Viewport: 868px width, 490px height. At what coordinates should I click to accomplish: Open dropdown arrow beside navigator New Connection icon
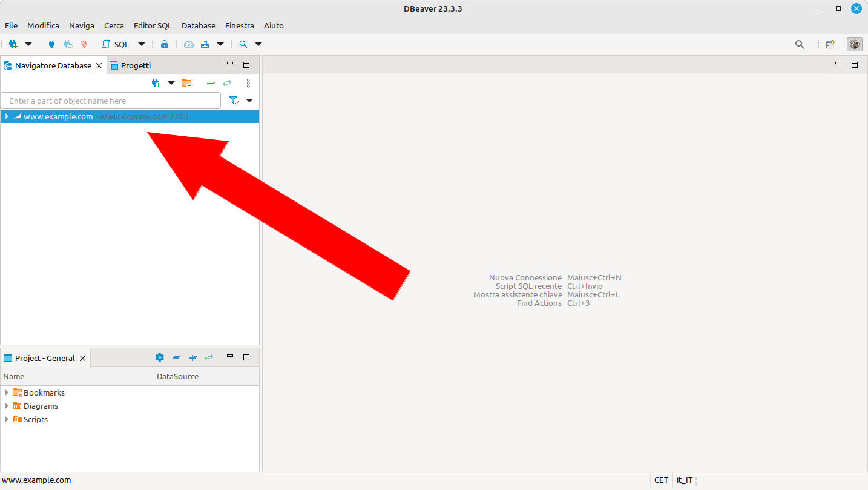[x=171, y=83]
